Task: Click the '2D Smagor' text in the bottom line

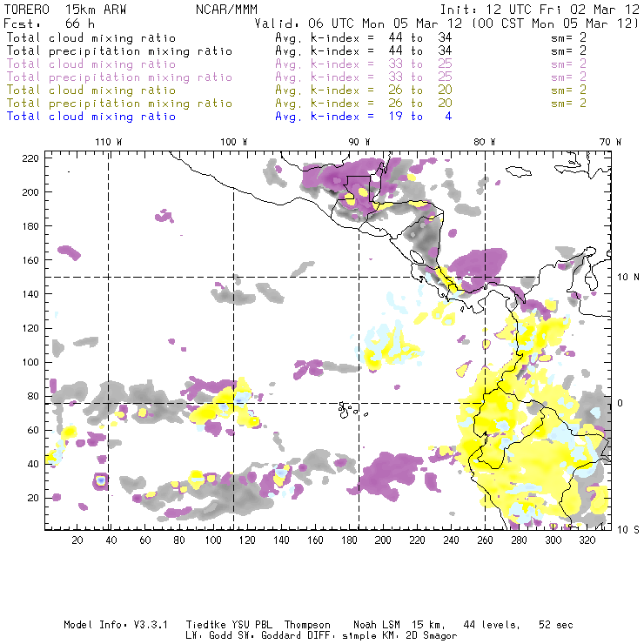Action: [x=432, y=636]
